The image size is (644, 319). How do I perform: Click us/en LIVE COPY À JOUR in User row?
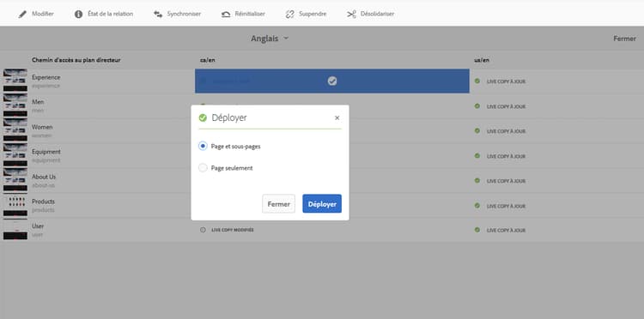point(506,231)
